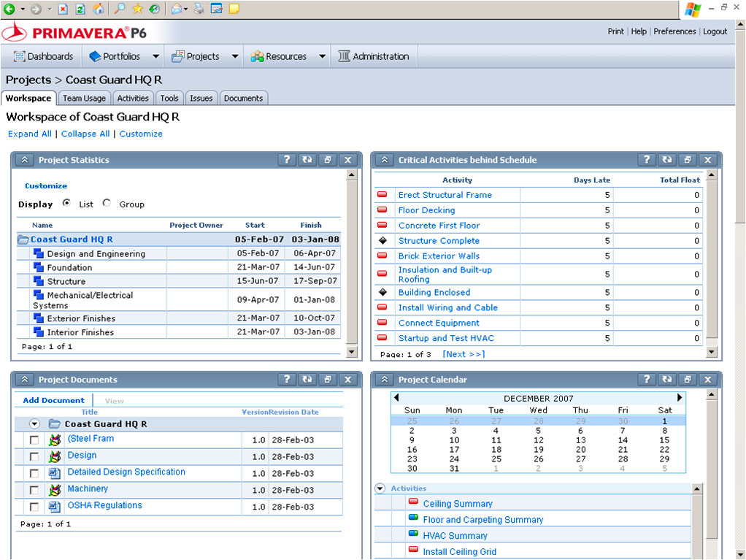
Task: Check the Machinery document checkbox
Action: (34, 490)
